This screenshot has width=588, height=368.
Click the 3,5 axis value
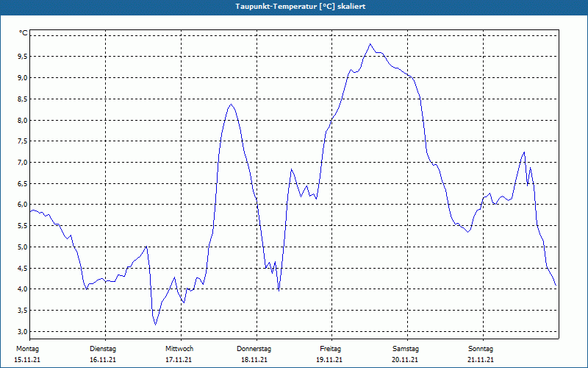pos(24,310)
